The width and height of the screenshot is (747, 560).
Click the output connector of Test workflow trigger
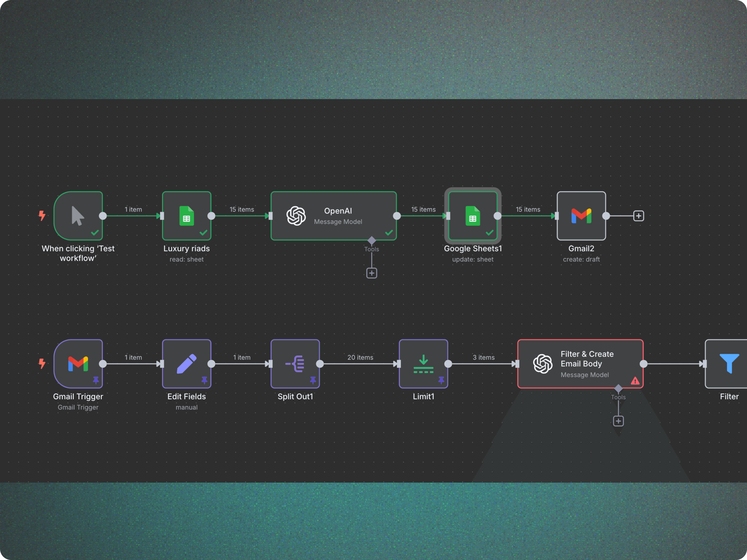pos(103,216)
